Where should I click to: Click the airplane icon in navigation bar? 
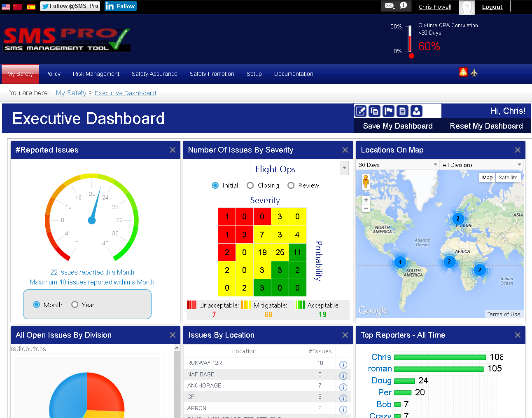tap(474, 73)
